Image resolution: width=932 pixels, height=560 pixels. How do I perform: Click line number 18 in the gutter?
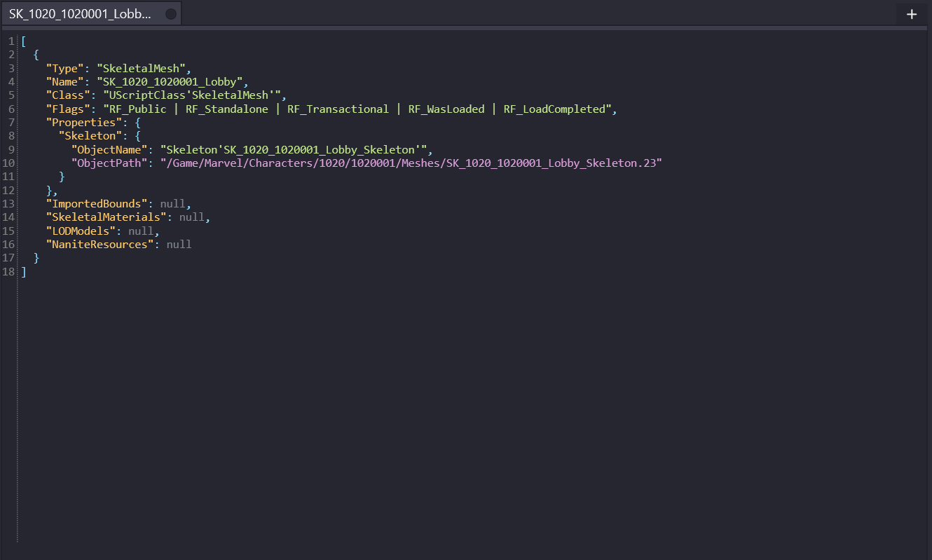pyautogui.click(x=9, y=272)
